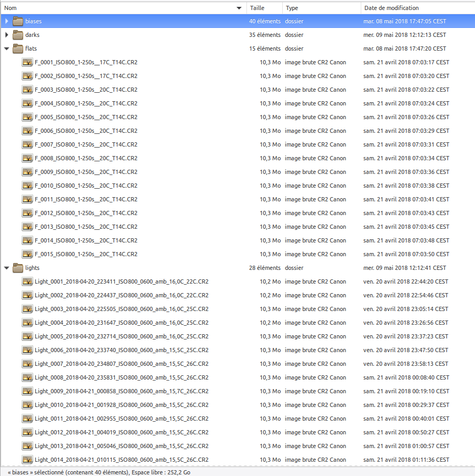This screenshot has height=476, width=475.
Task: Sort by Date de modification column
Action: [416, 8]
